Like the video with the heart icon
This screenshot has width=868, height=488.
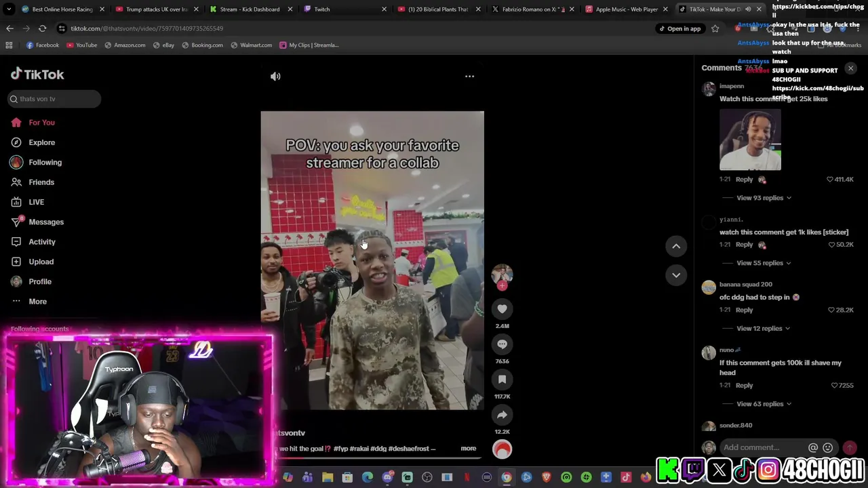[502, 309]
